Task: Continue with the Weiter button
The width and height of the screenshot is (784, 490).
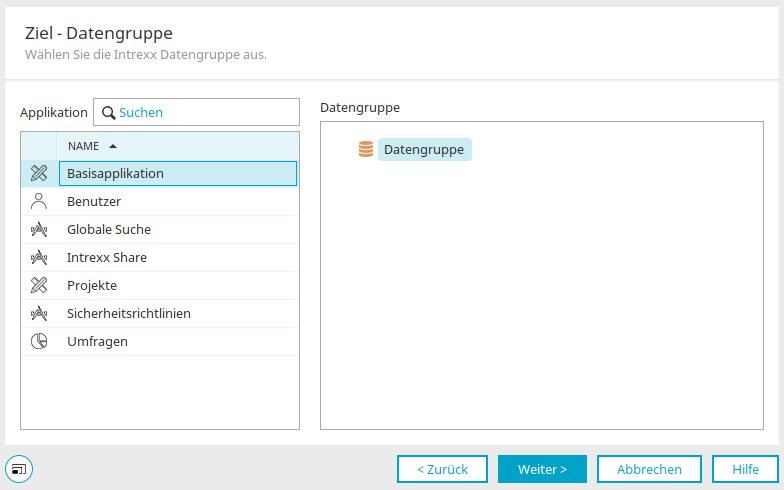Action: pos(542,469)
